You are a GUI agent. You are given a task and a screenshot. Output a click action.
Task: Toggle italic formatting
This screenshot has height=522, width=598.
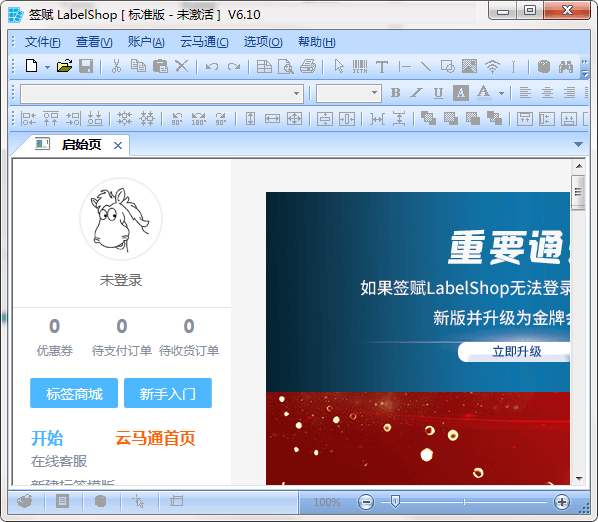[416, 93]
